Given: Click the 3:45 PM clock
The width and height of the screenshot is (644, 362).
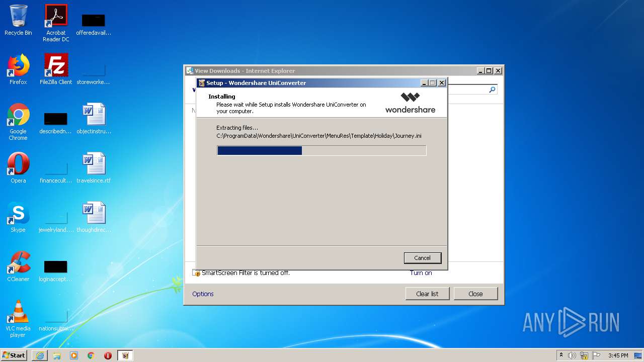Looking at the screenshot, I should coord(618,355).
